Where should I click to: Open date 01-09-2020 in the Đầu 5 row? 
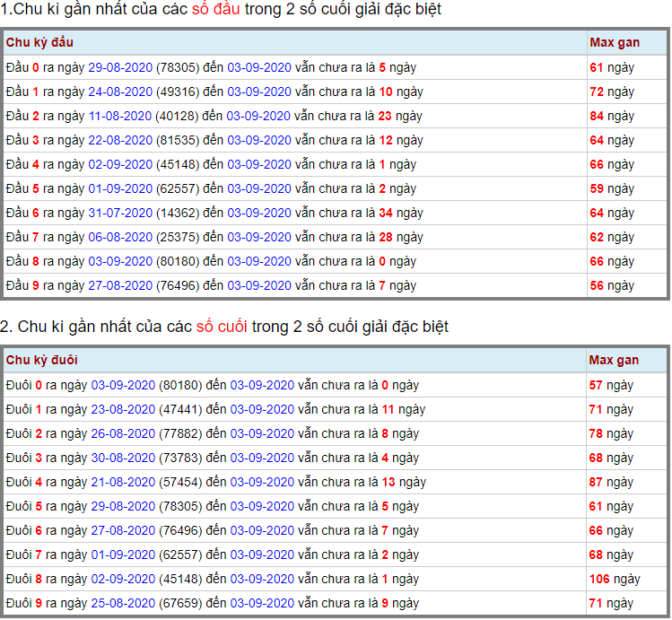click(x=120, y=188)
